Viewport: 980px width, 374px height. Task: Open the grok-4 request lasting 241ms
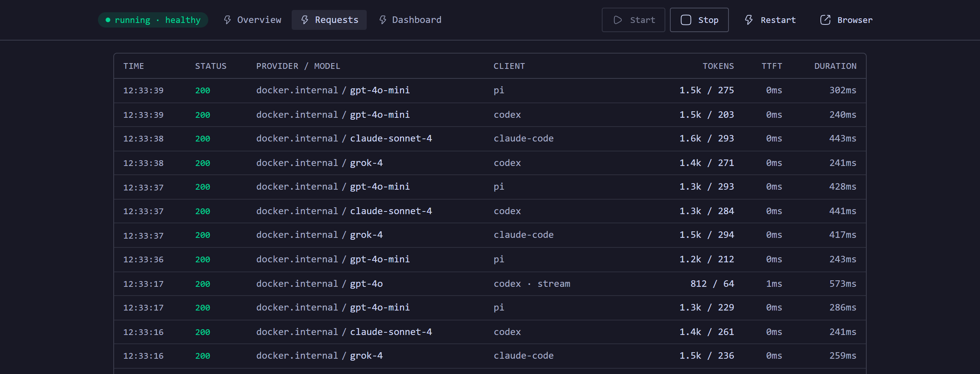pos(490,163)
